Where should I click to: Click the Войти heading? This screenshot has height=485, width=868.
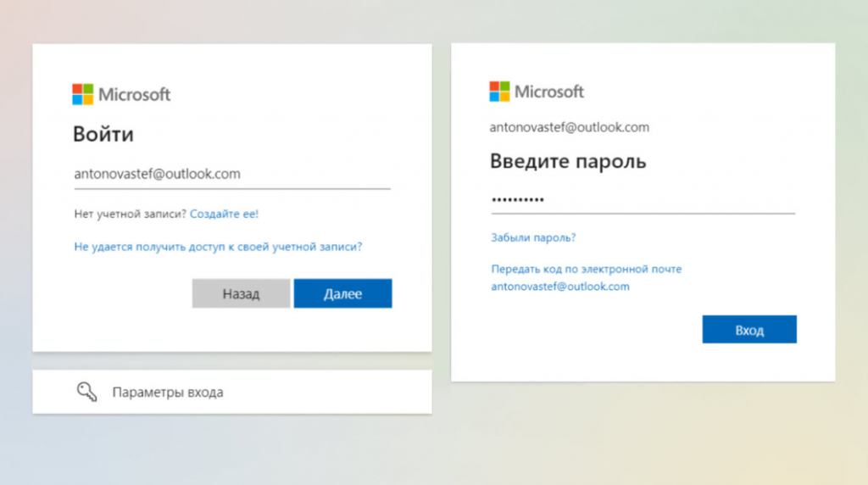103,135
